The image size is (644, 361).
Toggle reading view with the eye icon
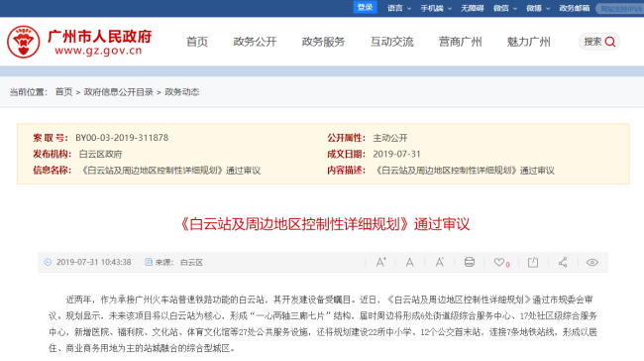click(x=591, y=263)
